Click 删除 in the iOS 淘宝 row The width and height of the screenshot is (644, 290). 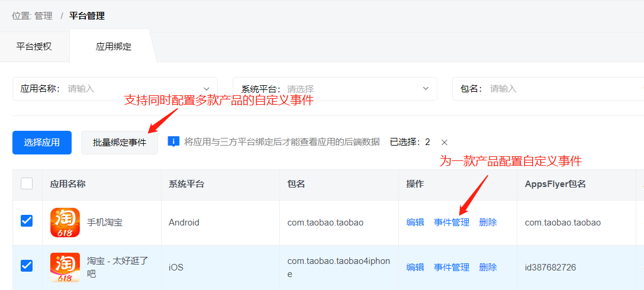pos(488,268)
